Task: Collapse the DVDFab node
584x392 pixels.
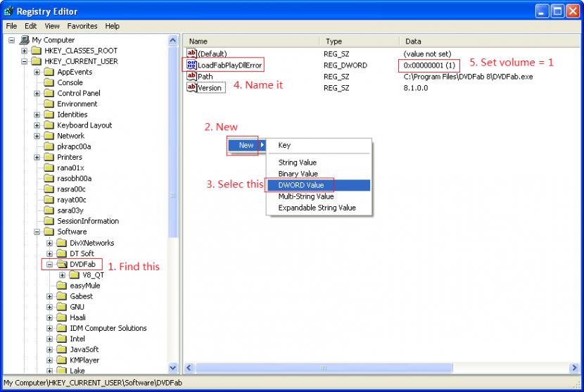Action: [49, 264]
